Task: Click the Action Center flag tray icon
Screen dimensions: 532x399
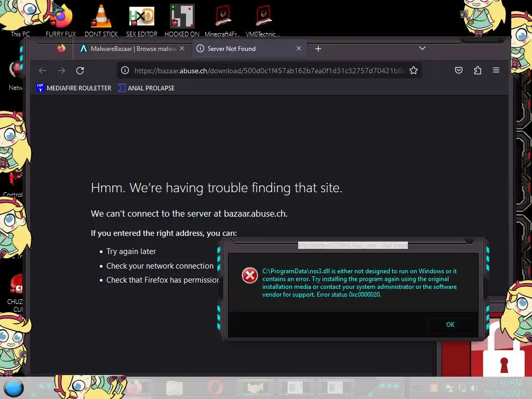Action: (449, 388)
